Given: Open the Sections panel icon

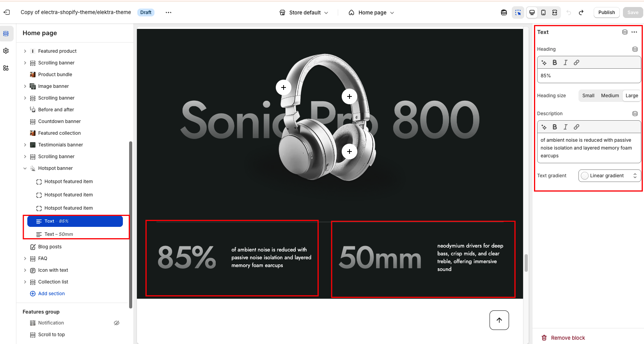Looking at the screenshot, I should coord(6,34).
